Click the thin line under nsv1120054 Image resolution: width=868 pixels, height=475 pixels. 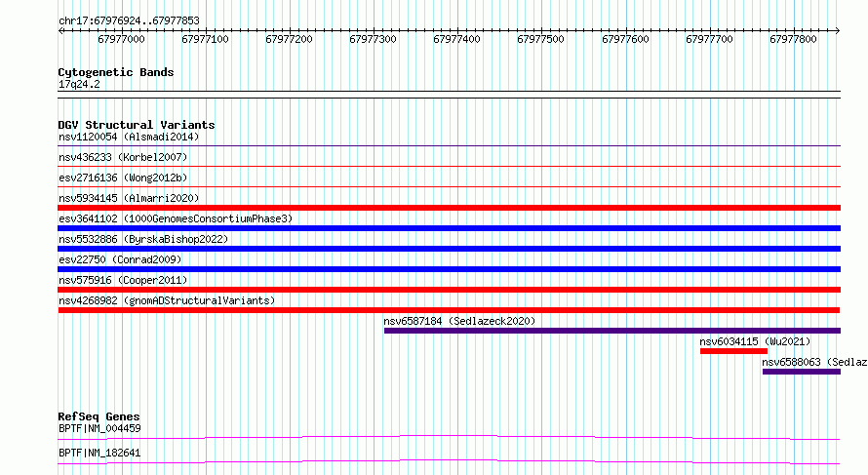449,146
